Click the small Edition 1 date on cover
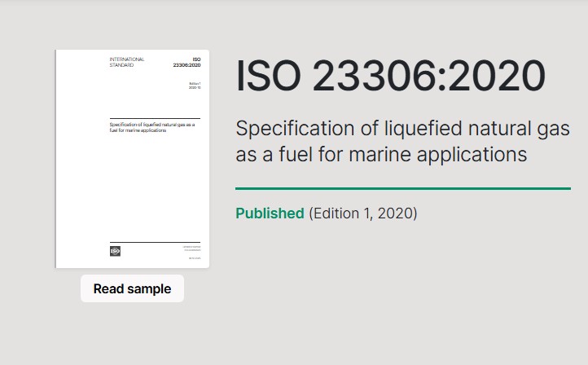This screenshot has width=588, height=365. click(195, 86)
